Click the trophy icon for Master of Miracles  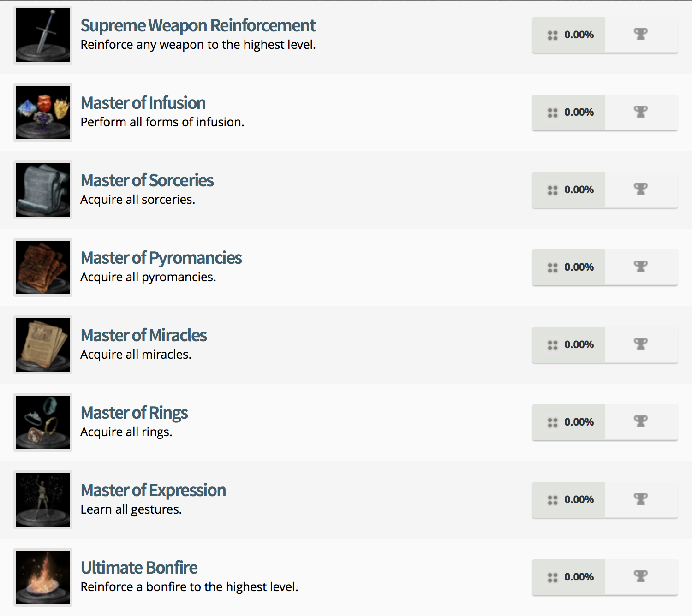point(640,344)
